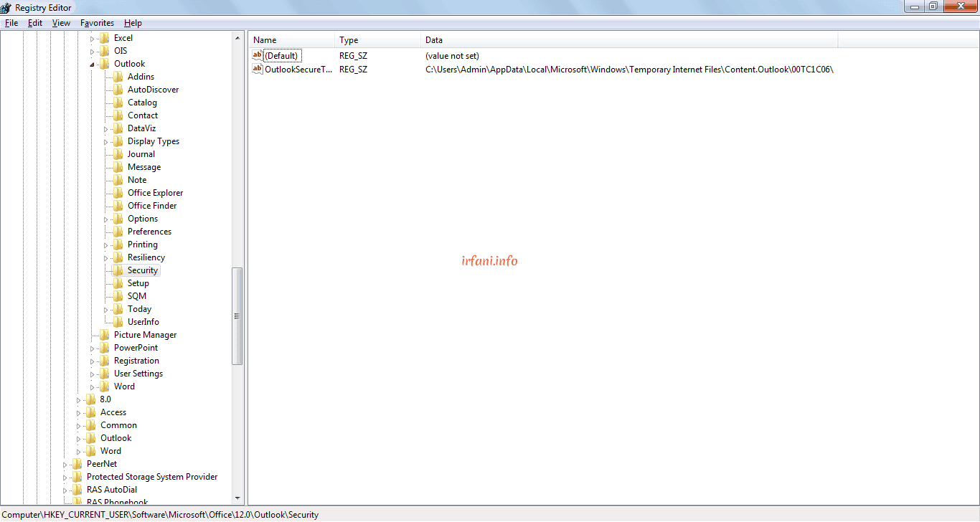Click the Contact folder icon
Viewport: 980px width, 522px height.
(x=118, y=115)
